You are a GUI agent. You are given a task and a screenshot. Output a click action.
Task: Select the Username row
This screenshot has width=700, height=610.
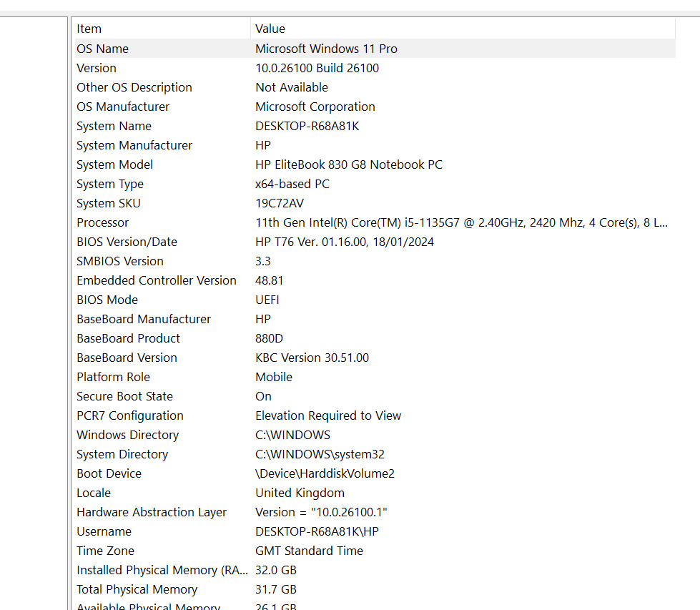375,531
